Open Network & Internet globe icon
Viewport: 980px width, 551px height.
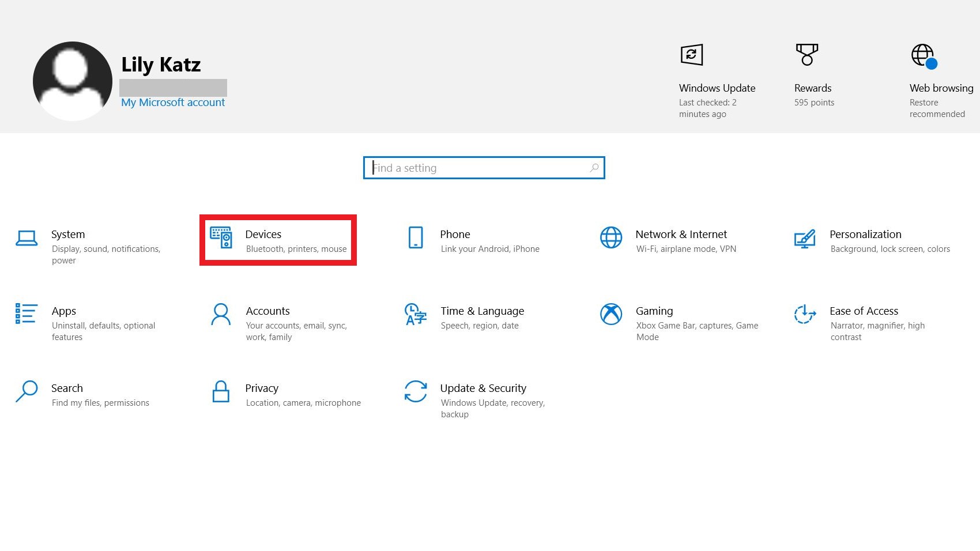(x=610, y=237)
